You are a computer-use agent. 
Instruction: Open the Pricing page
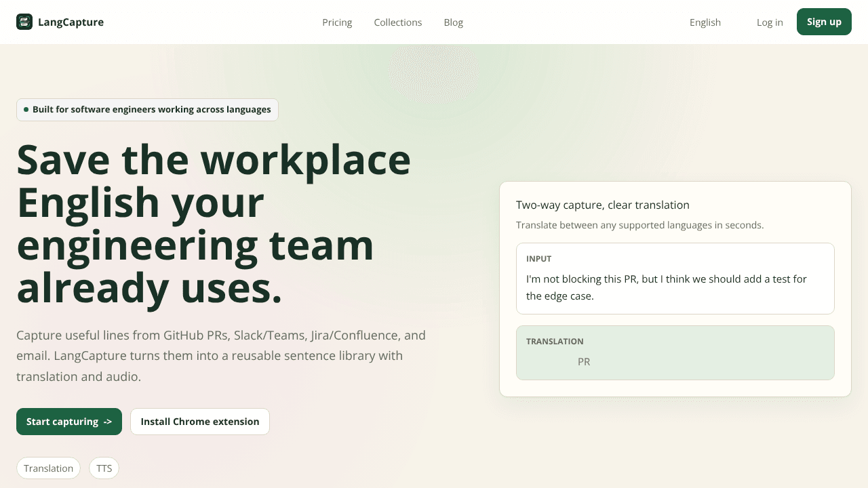tap(337, 22)
